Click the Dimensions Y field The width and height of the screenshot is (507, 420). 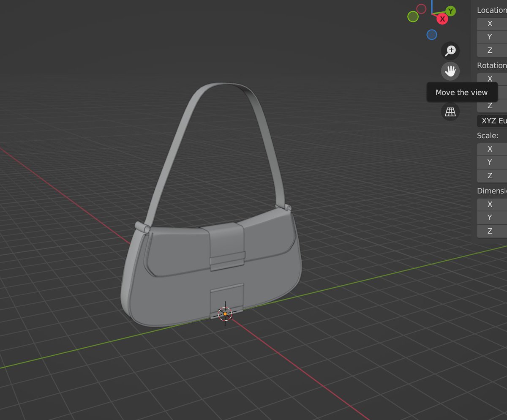492,217
